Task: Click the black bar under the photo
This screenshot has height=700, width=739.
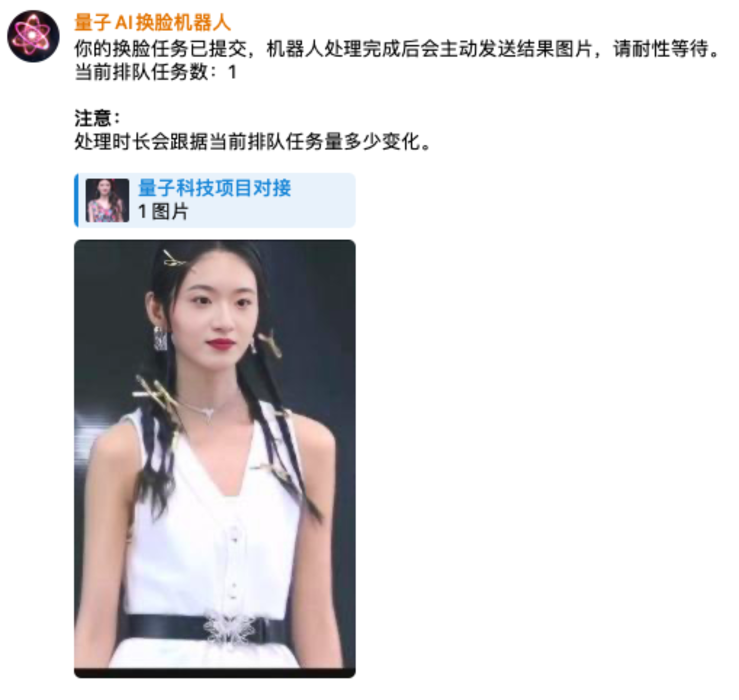Action: coord(215,673)
